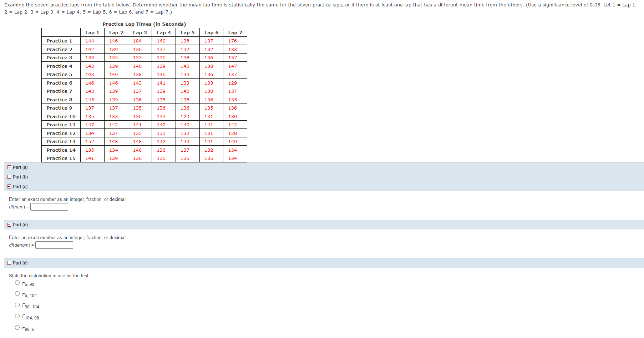Click the 'State the distribution' prompt text

tap(49, 276)
